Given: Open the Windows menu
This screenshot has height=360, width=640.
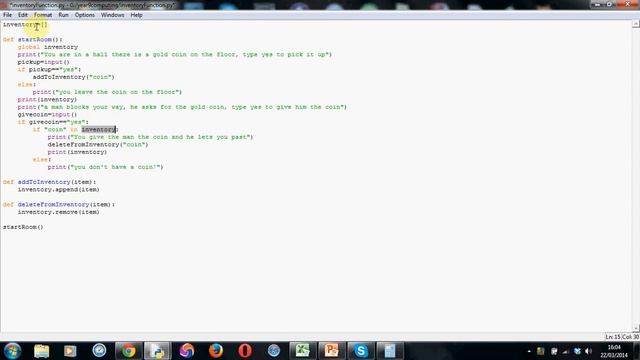Looking at the screenshot, I should point(112,15).
